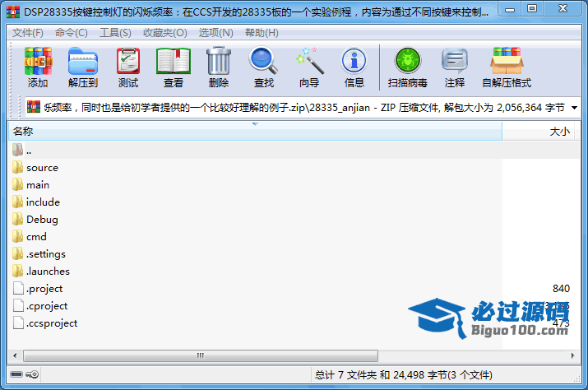
Task: Click the drive icon in status bar
Action: [16, 374]
